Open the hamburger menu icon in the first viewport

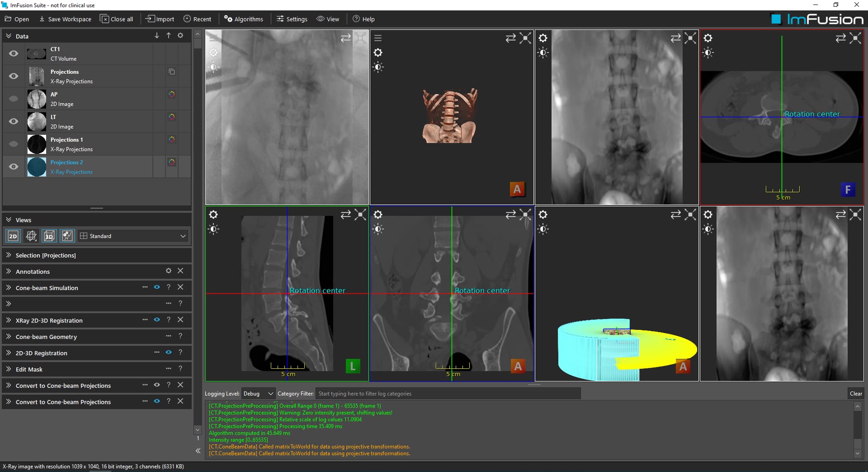tap(213, 38)
